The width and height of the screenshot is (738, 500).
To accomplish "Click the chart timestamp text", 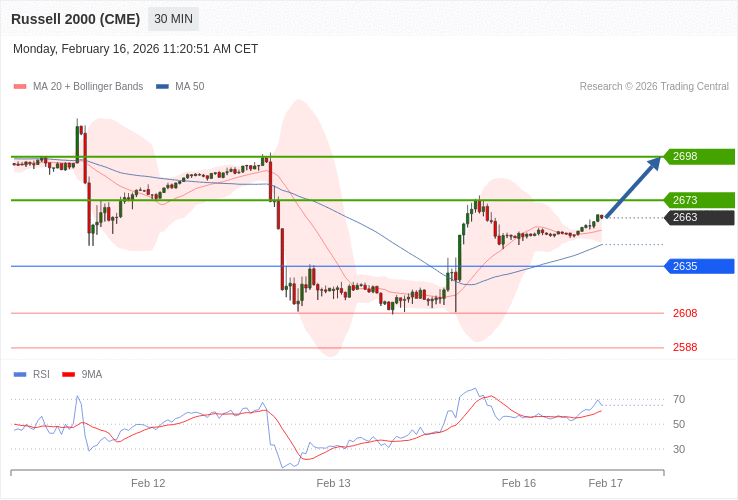I will (x=135, y=49).
